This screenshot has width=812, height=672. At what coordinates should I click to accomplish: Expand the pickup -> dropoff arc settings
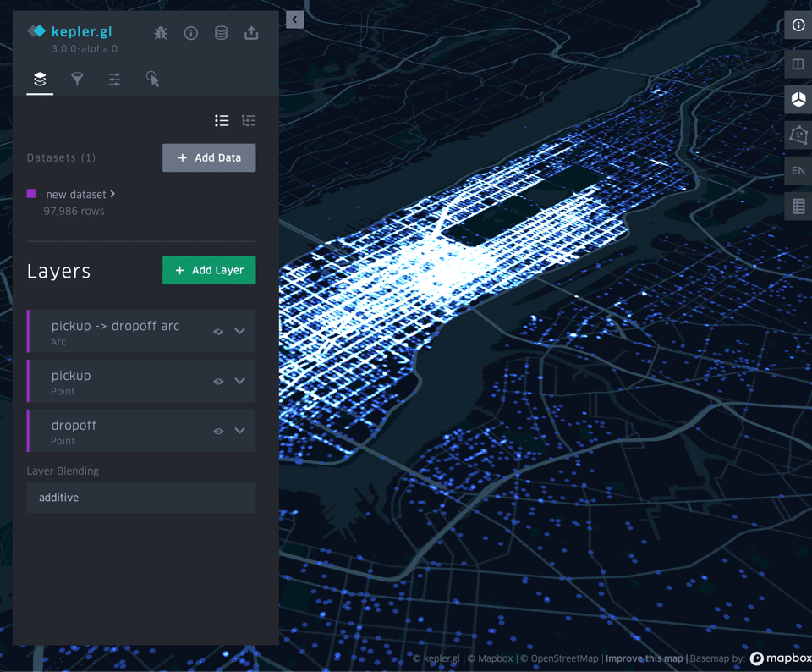(240, 332)
